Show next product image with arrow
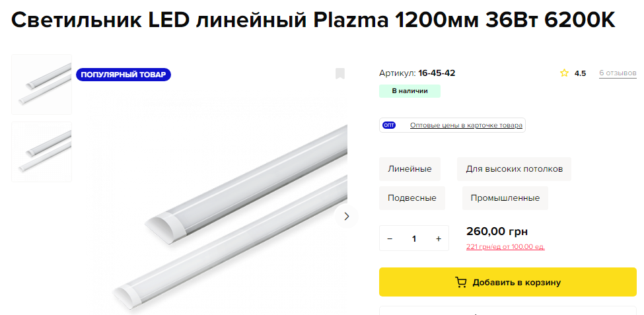 click(x=346, y=216)
